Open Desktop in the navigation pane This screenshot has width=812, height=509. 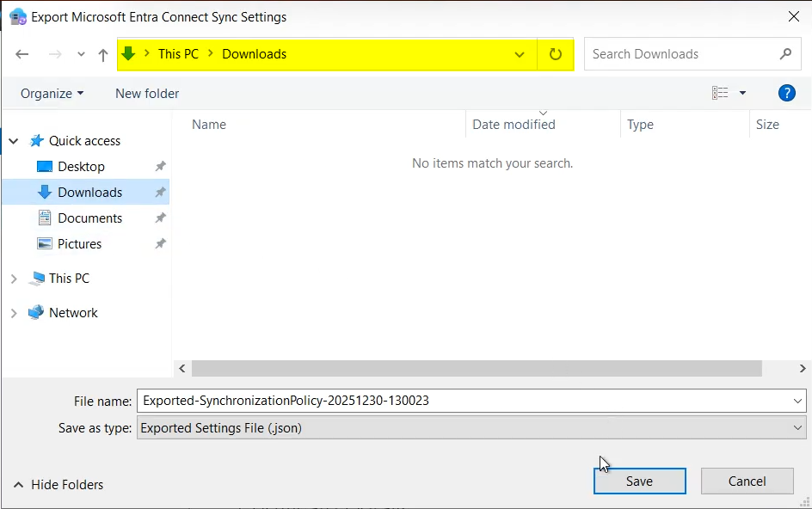(82, 167)
